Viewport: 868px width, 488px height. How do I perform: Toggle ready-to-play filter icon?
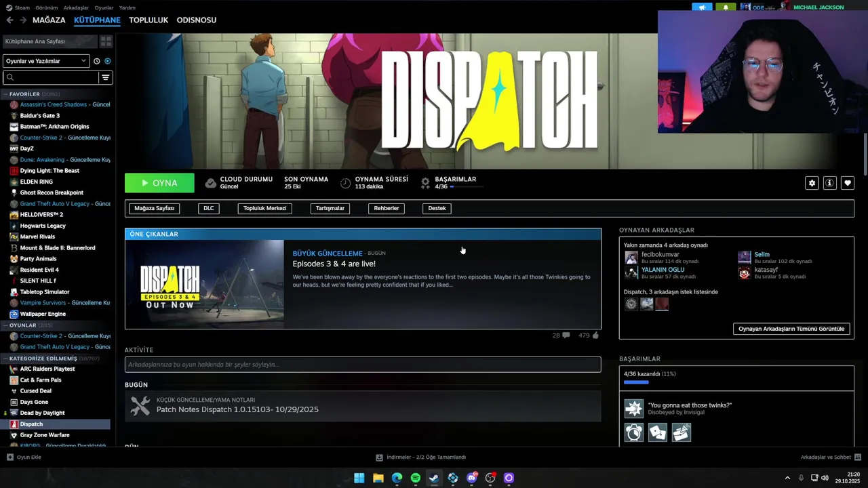point(107,61)
